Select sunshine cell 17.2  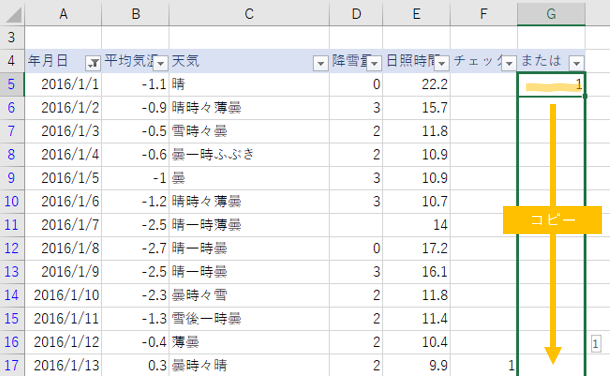(416, 248)
